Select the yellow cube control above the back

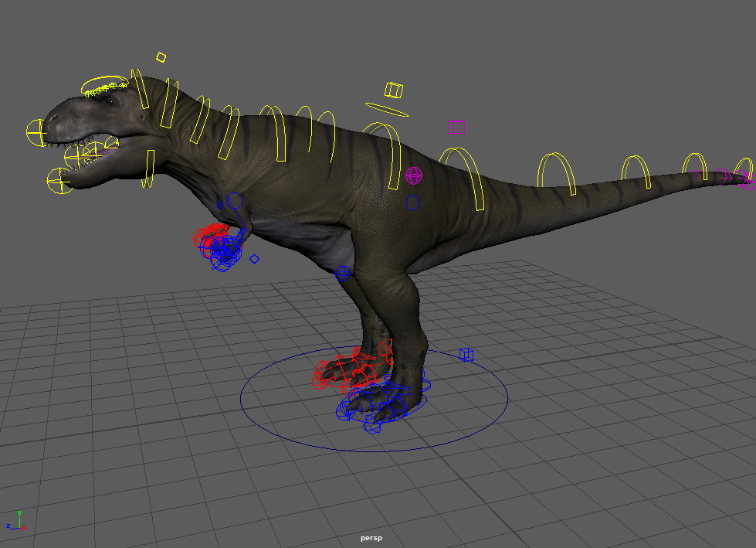coord(394,91)
